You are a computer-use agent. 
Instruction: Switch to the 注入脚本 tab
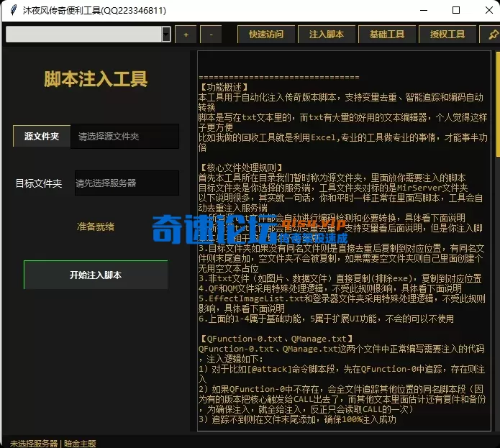327,35
